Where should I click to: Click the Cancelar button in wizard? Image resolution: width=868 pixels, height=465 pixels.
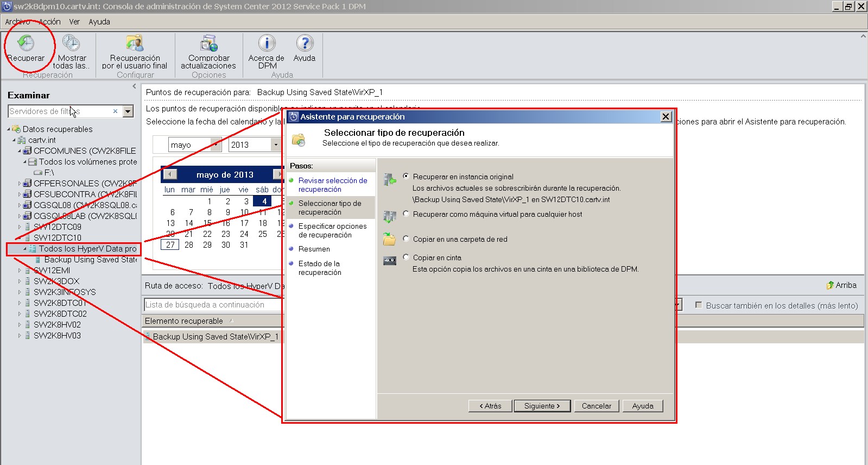coord(597,406)
